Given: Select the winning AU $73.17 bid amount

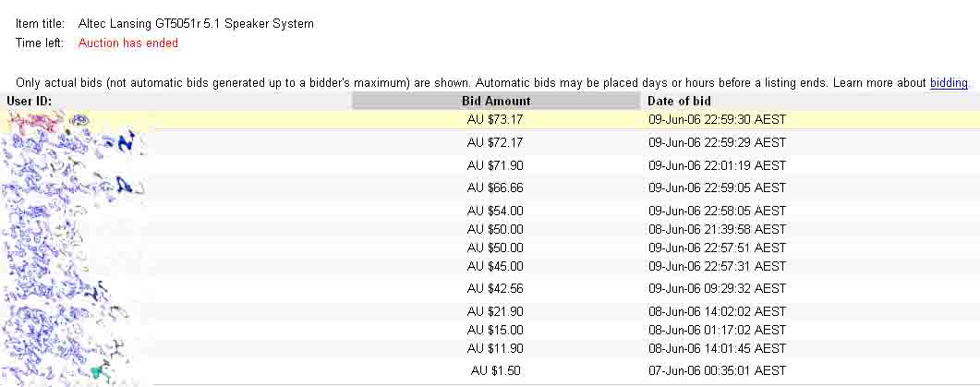Looking at the screenshot, I should click(x=495, y=119).
